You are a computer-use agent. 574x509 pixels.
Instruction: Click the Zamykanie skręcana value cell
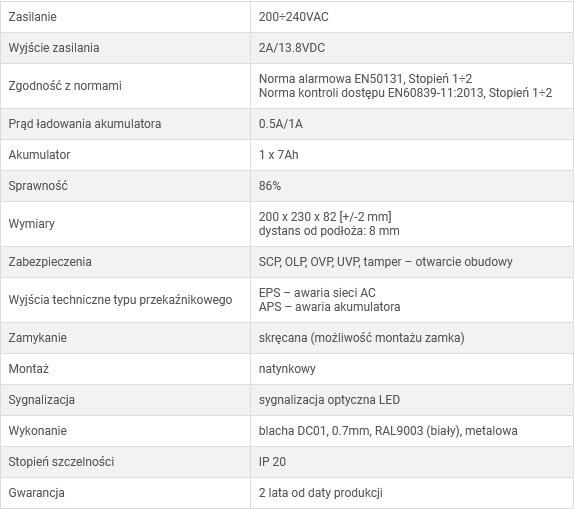(412, 338)
